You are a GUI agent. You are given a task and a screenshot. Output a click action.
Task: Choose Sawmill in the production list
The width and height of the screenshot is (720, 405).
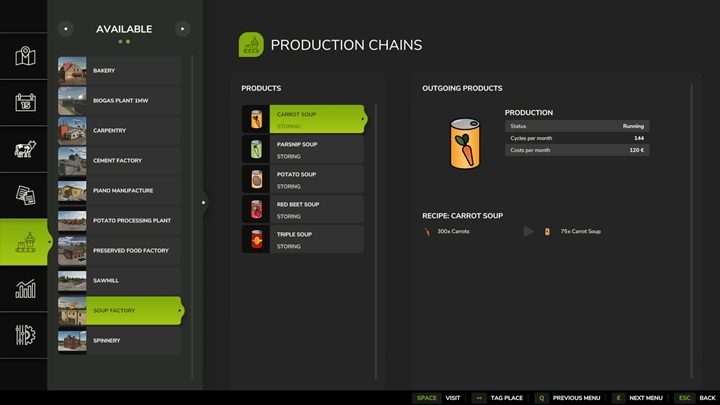120,281
